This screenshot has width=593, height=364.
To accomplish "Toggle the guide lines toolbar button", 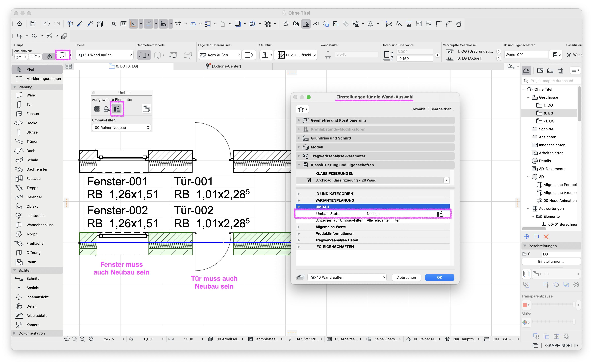I will pyautogui.click(x=133, y=24).
